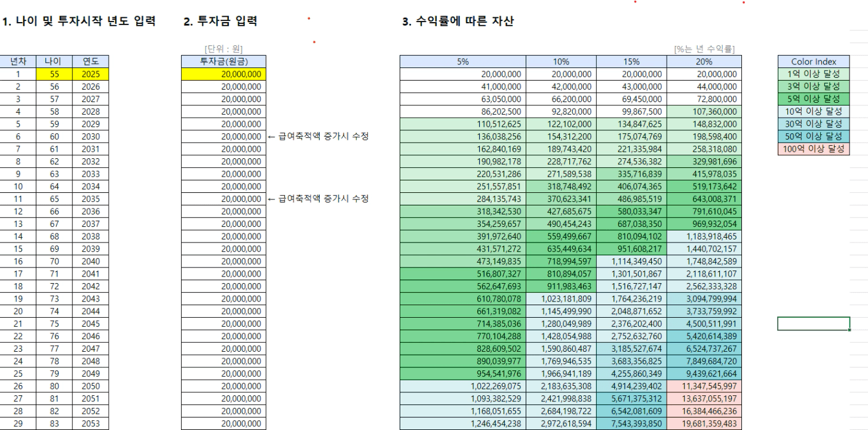
Task: Click the cell showing 1,023,181,809
Action: click(x=562, y=299)
